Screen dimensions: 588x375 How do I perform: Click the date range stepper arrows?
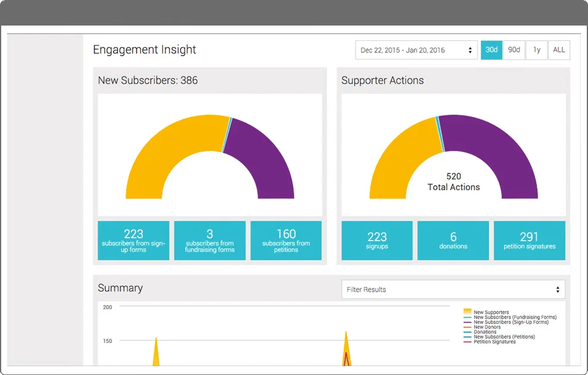click(x=470, y=51)
